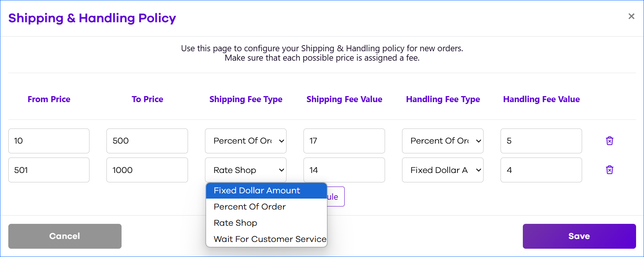Collapse the Rate Shop shipping type dropdown

click(246, 170)
